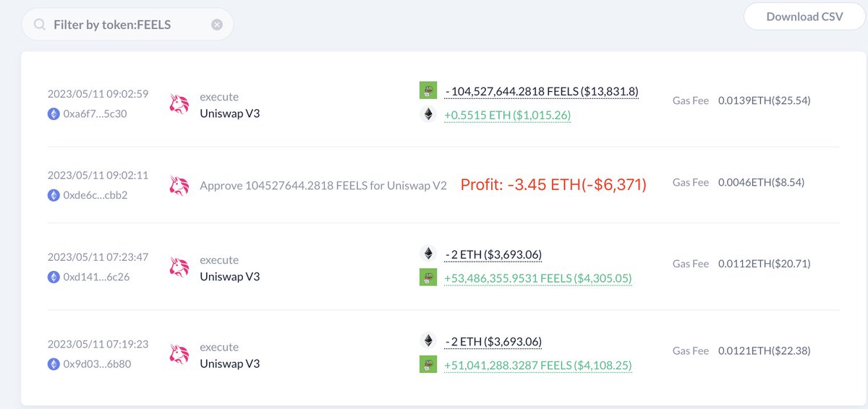Viewport: 868px width, 409px height.
Task: Click the +0.5515 ETH received amount
Action: tap(507, 115)
